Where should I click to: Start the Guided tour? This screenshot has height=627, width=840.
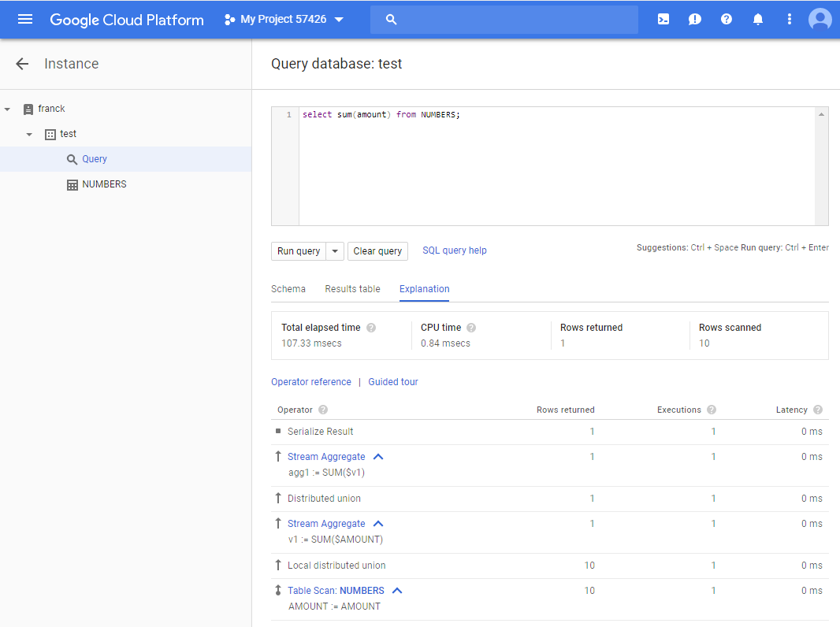tap(393, 382)
